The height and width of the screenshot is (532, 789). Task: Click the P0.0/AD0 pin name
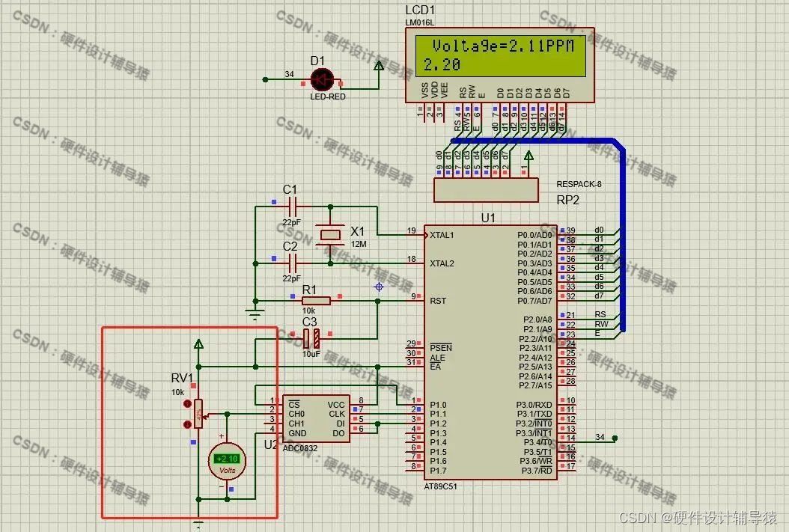click(534, 235)
